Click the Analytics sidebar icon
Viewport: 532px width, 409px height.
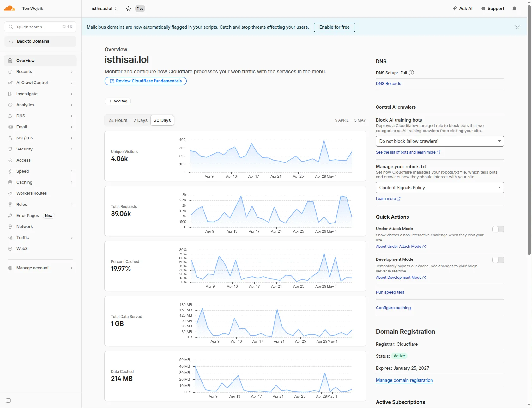10,105
